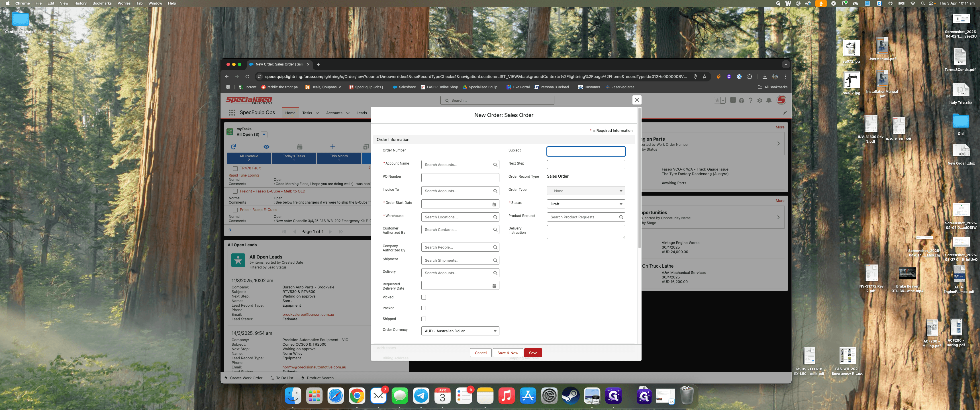Check the Price - Fasep E-Cube task checkbox
Screen dimensions: 980x410
tap(235, 210)
